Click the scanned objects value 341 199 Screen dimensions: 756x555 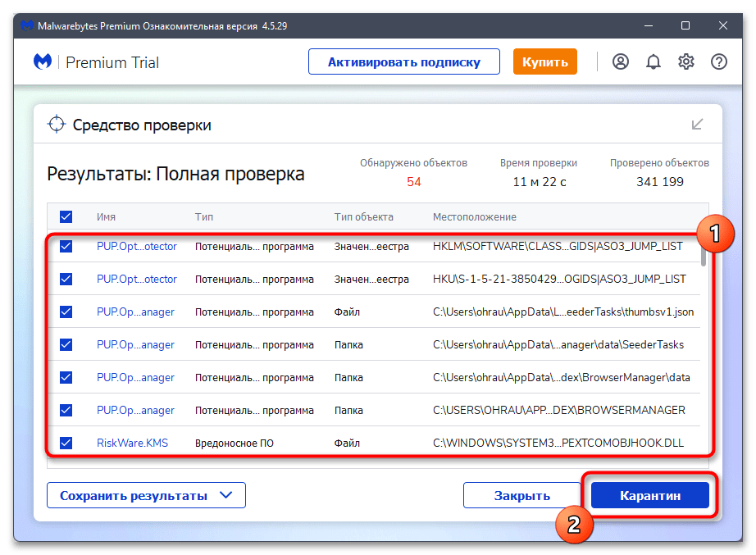pos(659,182)
